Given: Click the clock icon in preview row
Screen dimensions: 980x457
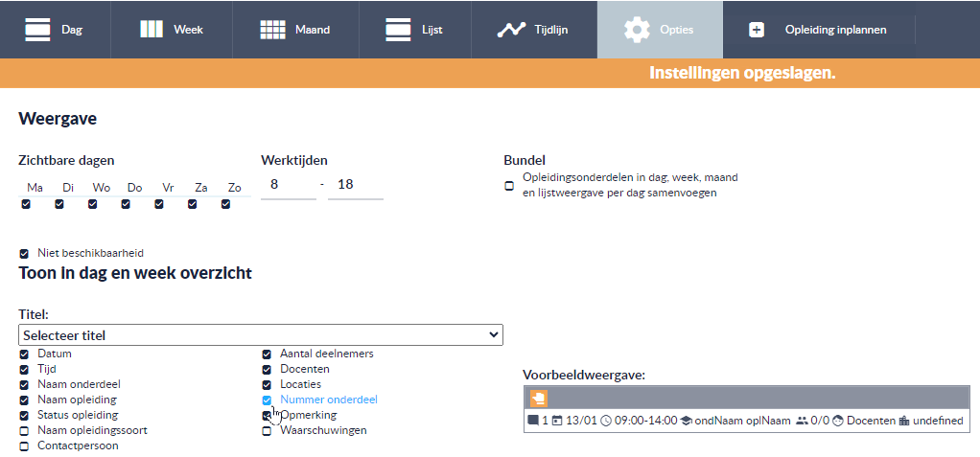Looking at the screenshot, I should click(x=606, y=421).
